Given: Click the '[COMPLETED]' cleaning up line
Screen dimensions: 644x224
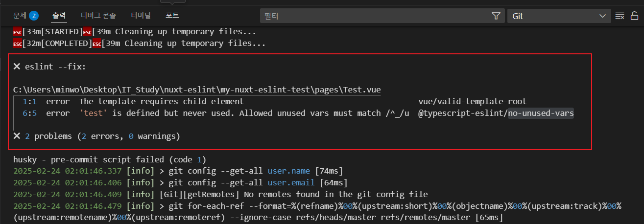Looking at the screenshot, I should (x=140, y=44).
